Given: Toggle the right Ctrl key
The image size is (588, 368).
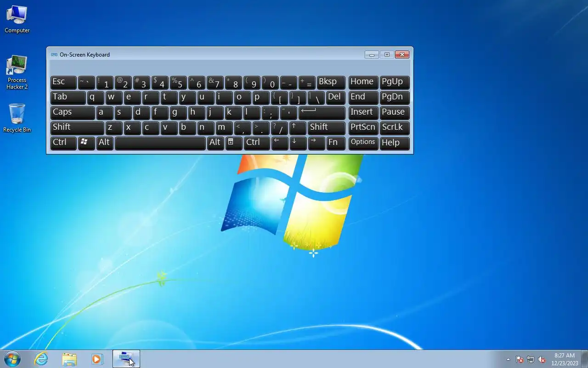Looking at the screenshot, I should pyautogui.click(x=257, y=143).
